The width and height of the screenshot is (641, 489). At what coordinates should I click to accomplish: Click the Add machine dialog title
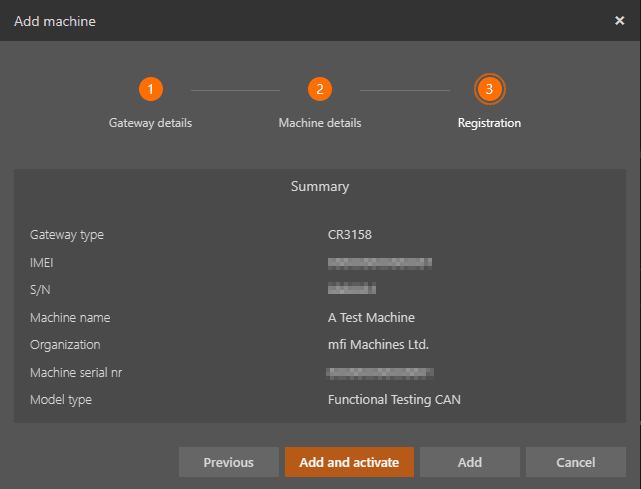55,21
